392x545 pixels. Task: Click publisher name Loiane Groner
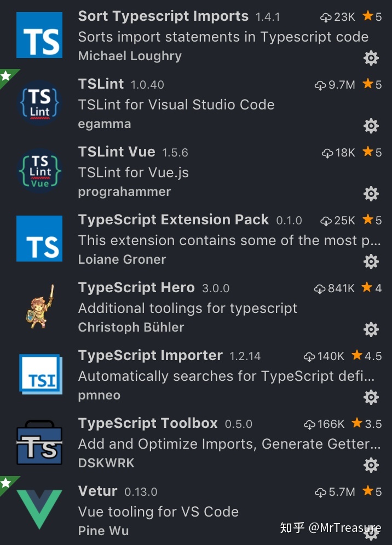(122, 259)
